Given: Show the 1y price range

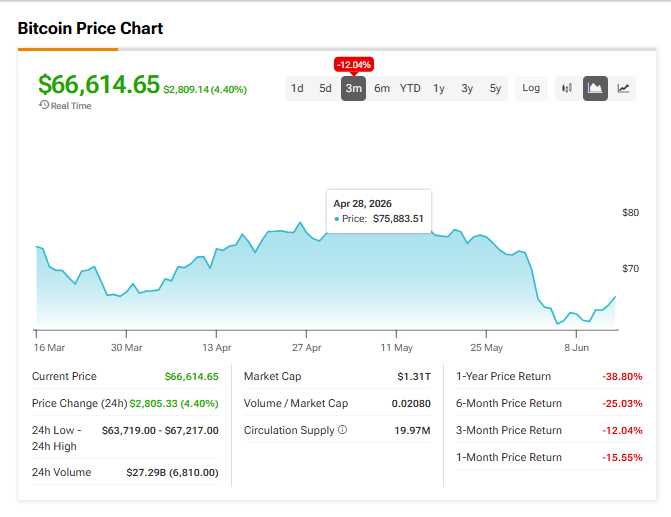Looking at the screenshot, I should (439, 88).
